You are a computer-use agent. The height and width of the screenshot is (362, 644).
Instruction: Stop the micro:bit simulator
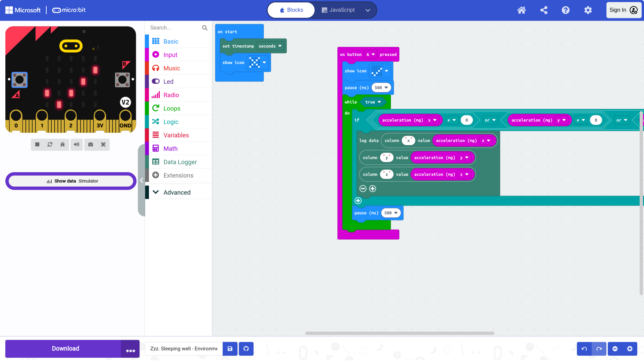coord(37,144)
